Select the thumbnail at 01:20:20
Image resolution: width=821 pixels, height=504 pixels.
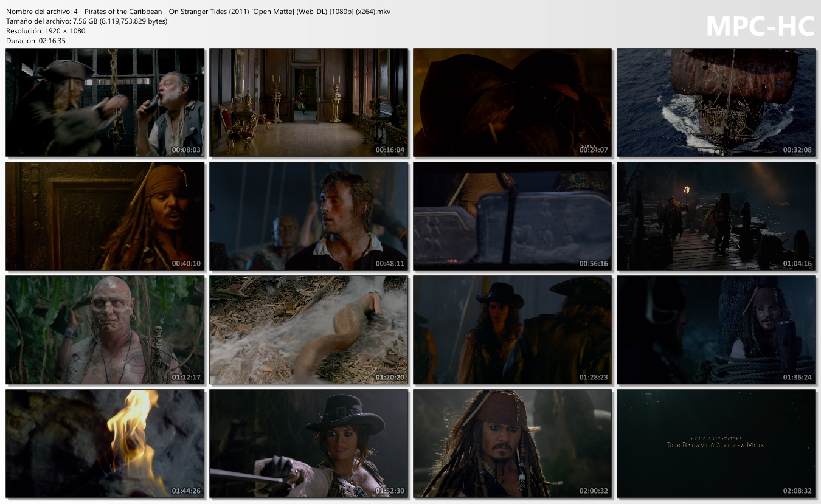point(309,330)
